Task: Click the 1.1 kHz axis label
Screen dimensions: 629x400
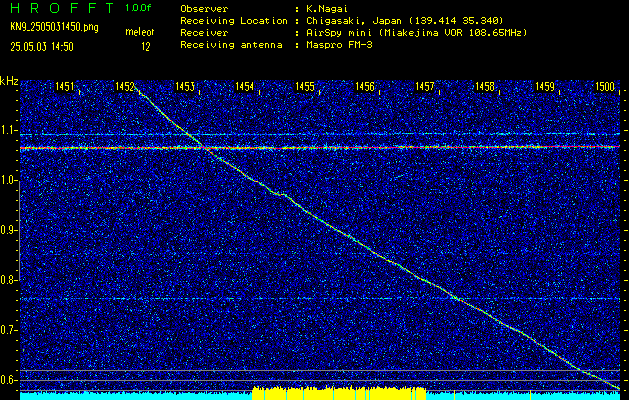Action: coord(9,130)
